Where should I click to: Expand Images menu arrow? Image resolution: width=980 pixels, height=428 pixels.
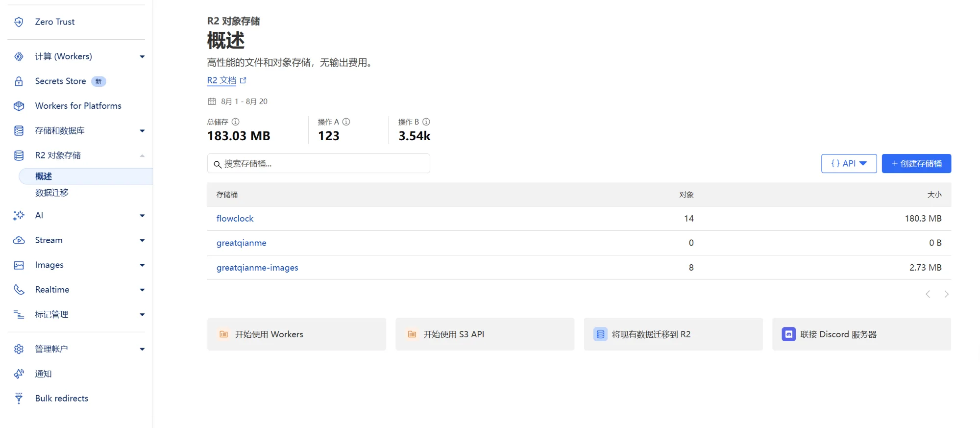tap(142, 265)
